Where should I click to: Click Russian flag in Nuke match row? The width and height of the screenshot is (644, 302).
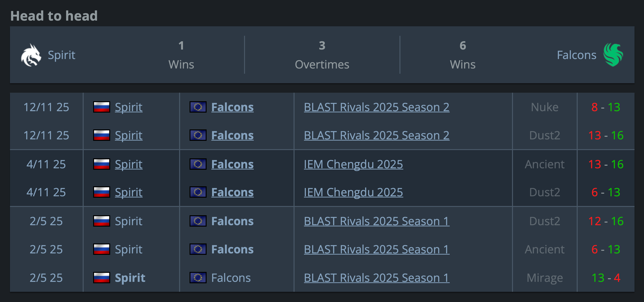tap(101, 107)
